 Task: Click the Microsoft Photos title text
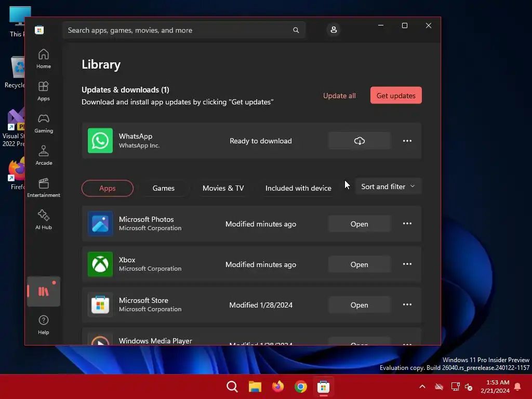(x=146, y=219)
